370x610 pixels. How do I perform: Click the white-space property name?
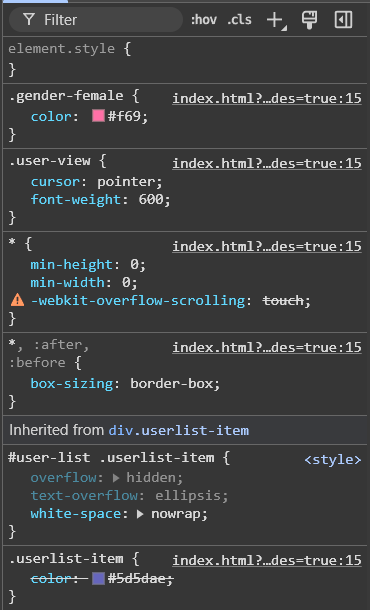76,514
